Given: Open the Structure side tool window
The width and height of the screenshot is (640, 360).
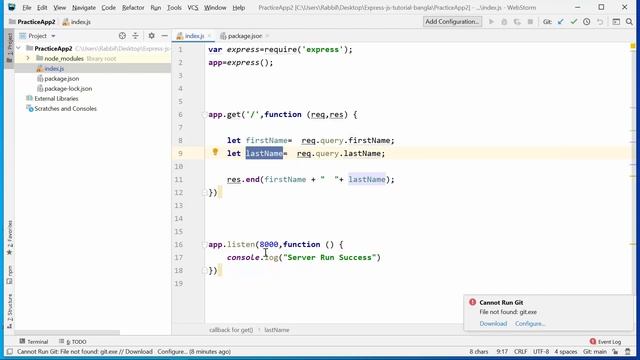Looking at the screenshot, I should [x=10, y=311].
